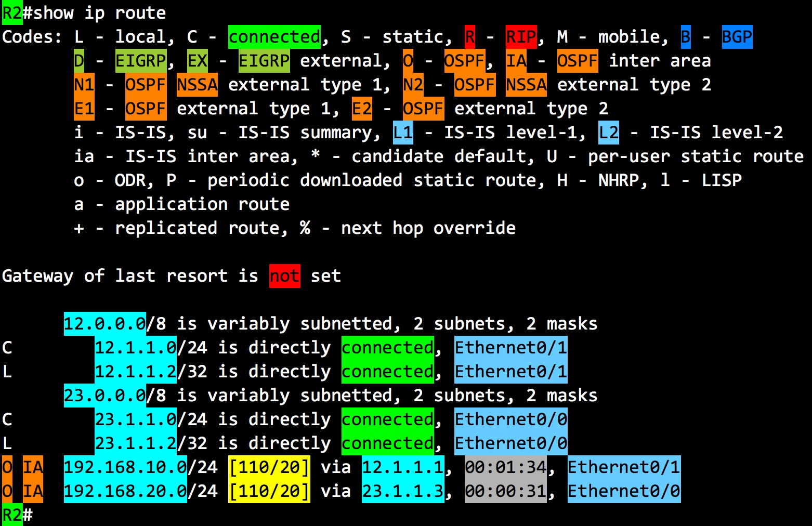Click the 'show ip route' command text
Screen dimensions: 812x526
coord(100,13)
